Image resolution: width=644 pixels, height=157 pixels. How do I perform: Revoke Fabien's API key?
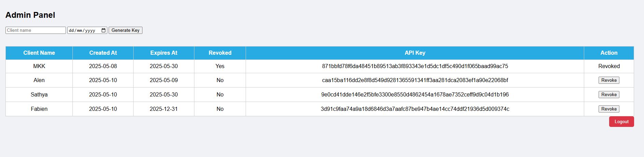609,109
